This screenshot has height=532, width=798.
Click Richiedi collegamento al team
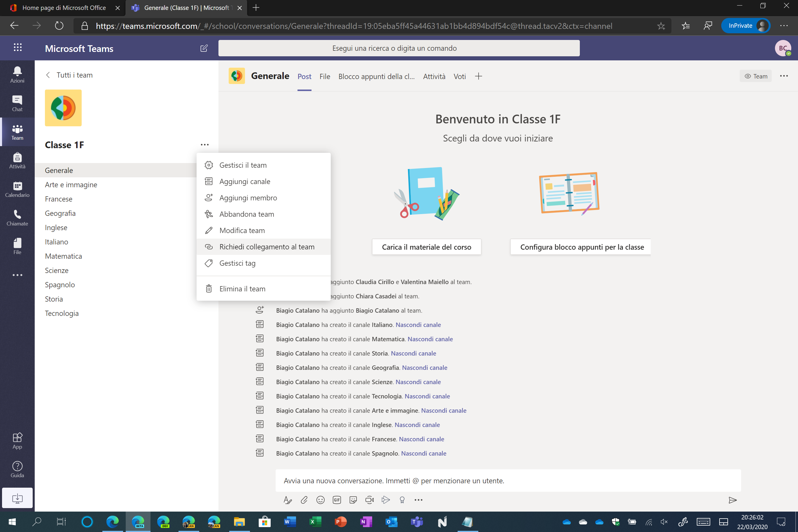coord(263,247)
